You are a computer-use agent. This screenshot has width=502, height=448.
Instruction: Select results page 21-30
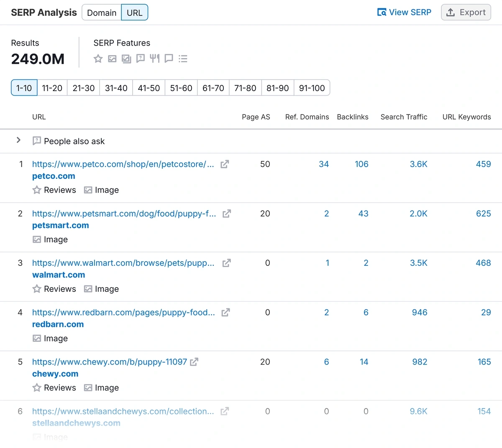coord(84,88)
